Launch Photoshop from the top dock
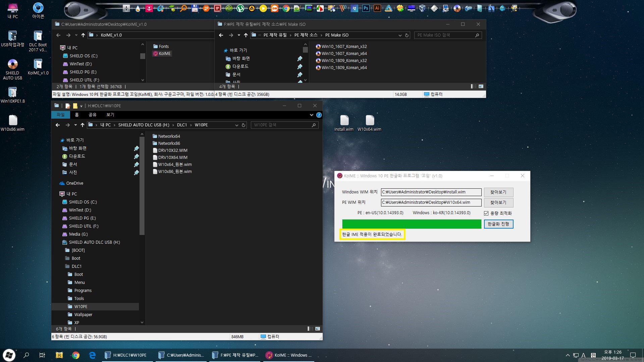Viewport: 644px width, 362px height. (366, 8)
